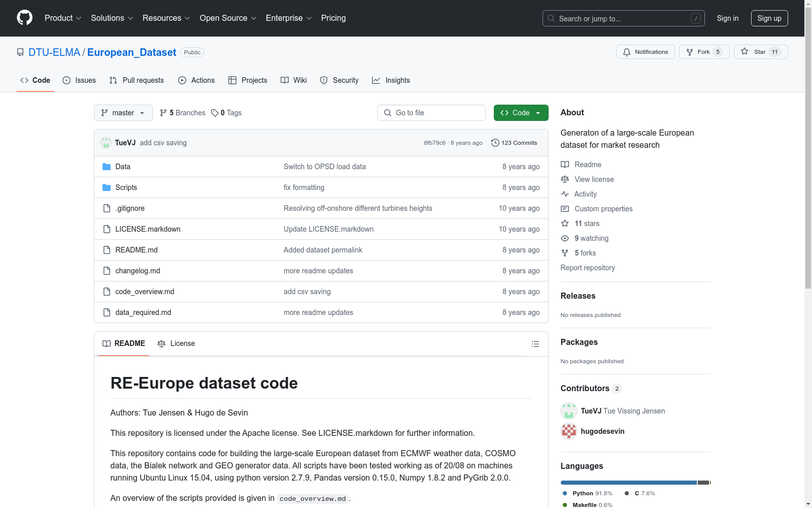Expand the Enterprise menu
812x508 pixels.
tap(289, 18)
